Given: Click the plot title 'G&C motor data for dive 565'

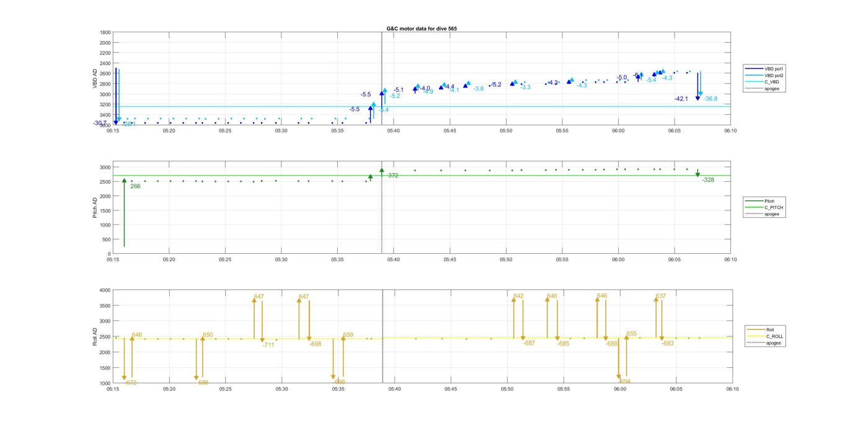Looking at the screenshot, I should coord(422,29).
